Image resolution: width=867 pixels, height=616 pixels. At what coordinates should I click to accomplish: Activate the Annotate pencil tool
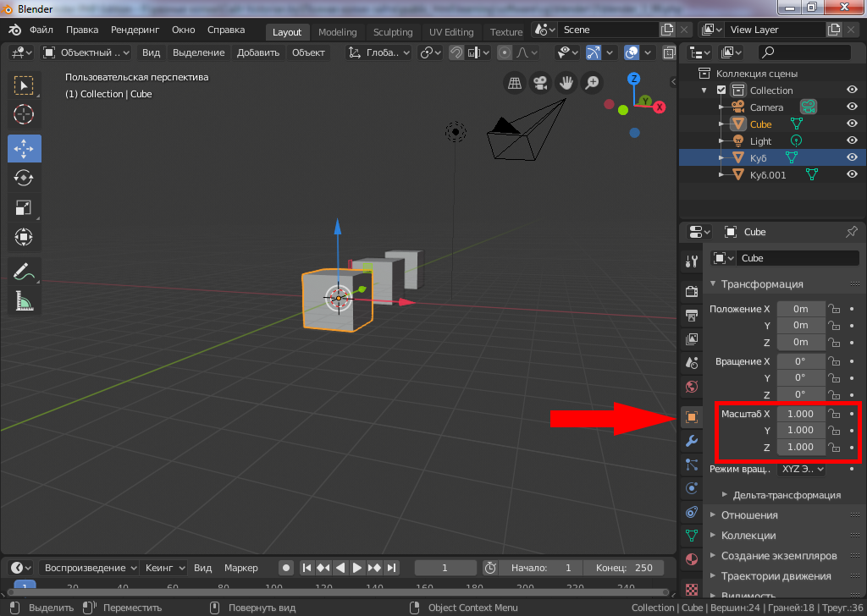click(24, 272)
